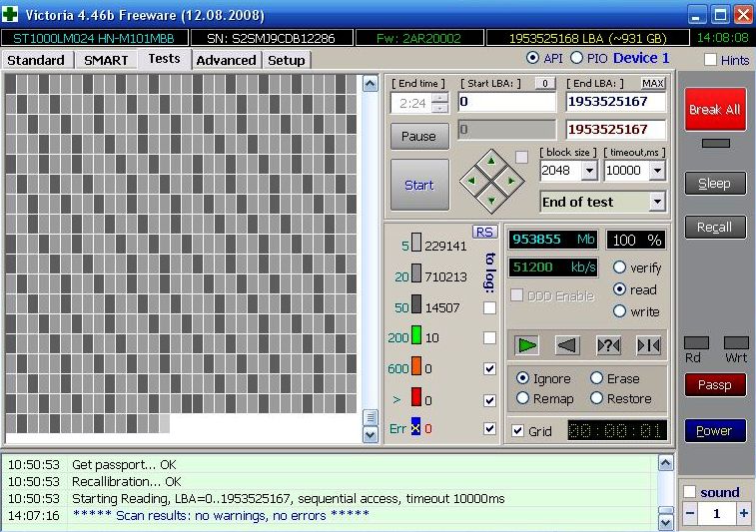Click the dark grey 50 ms block icon
Screen dimensions: 756x532
tap(416, 304)
